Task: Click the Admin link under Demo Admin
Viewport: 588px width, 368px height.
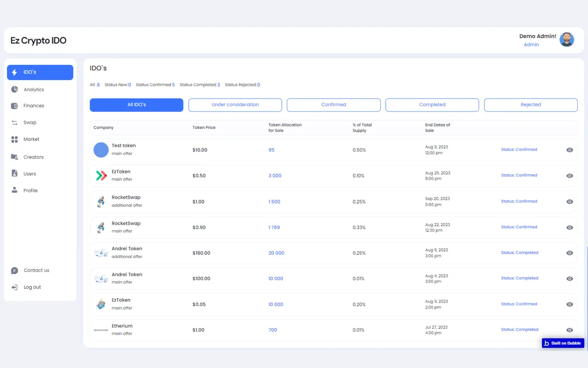Action: coord(531,45)
